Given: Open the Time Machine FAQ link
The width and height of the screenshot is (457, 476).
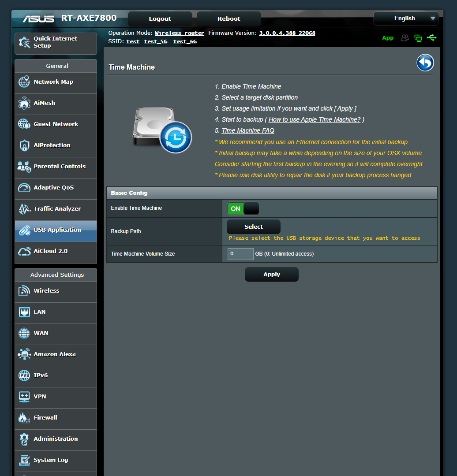Looking at the screenshot, I should [x=248, y=130].
